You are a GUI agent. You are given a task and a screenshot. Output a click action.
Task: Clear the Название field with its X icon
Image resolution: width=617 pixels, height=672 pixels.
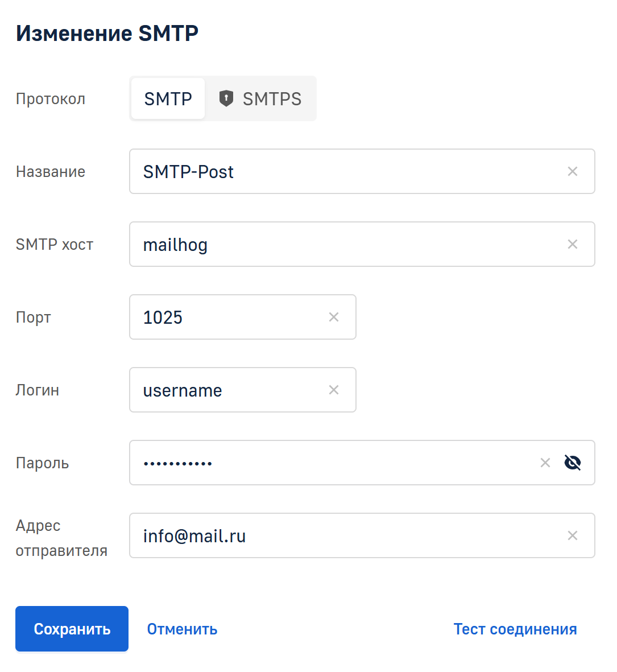coord(572,172)
